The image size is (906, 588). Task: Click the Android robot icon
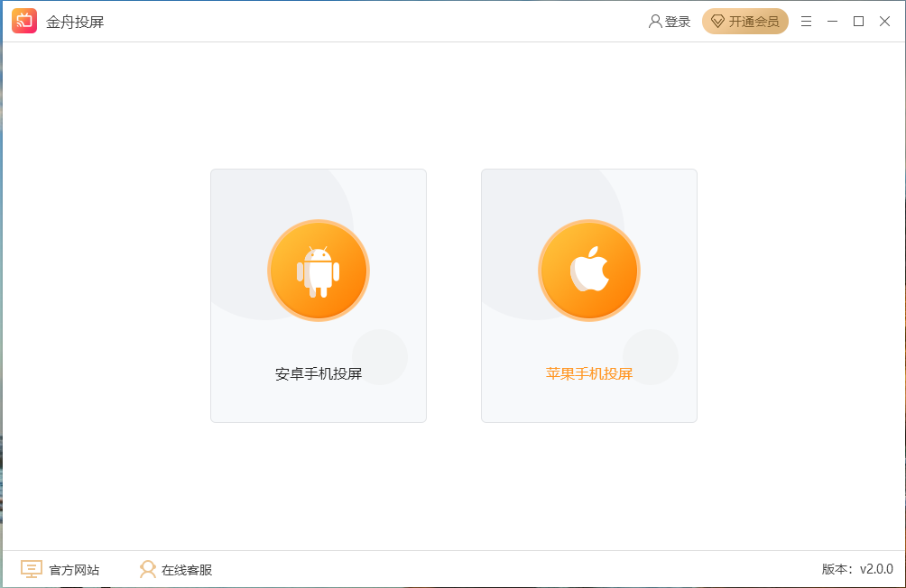click(x=318, y=270)
